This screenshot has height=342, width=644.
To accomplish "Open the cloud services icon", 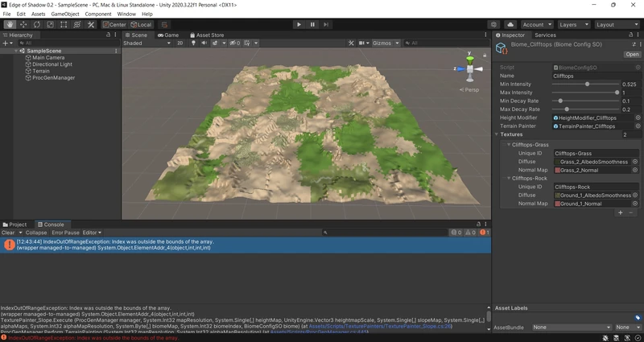I will click(x=510, y=25).
